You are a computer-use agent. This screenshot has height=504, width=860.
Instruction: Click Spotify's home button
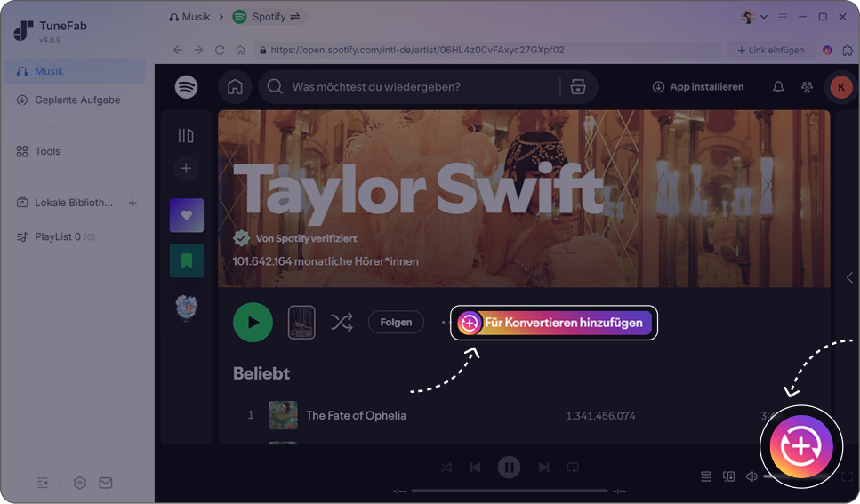[235, 86]
